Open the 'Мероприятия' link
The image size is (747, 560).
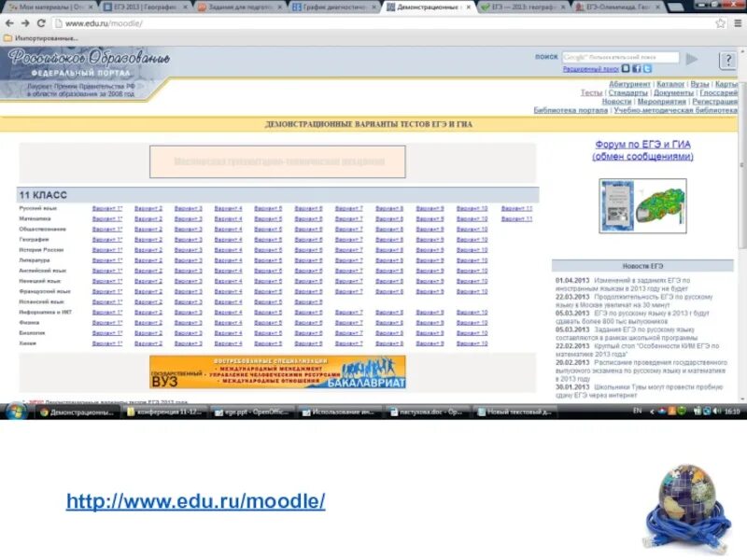pyautogui.click(x=661, y=102)
